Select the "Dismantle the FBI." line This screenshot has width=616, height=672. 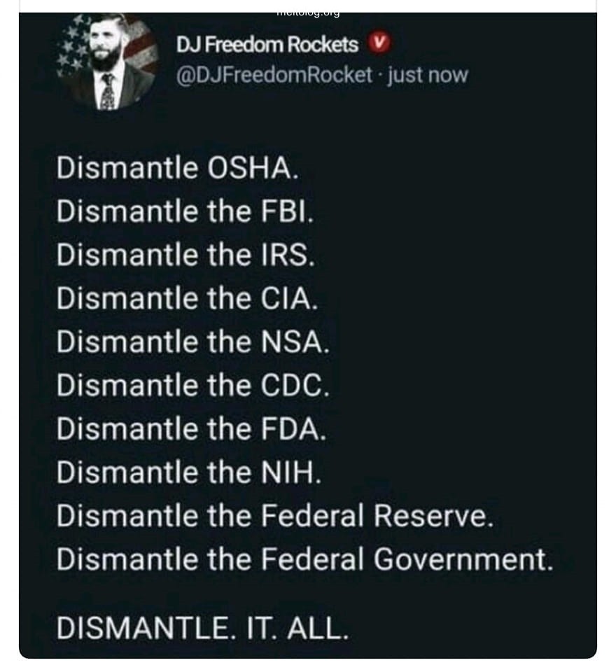[x=185, y=212]
